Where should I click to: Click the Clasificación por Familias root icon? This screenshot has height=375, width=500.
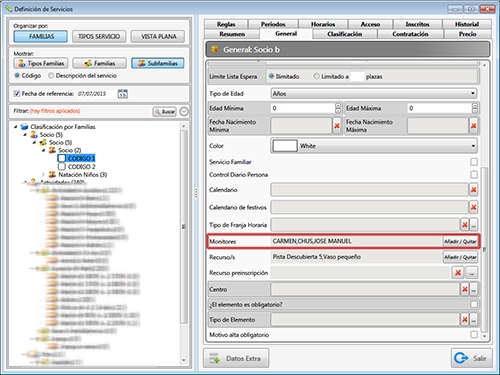(x=24, y=127)
